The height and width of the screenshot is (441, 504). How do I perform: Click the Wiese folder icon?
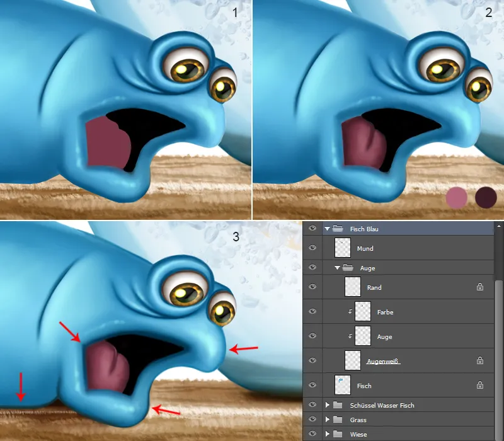pyautogui.click(x=338, y=434)
